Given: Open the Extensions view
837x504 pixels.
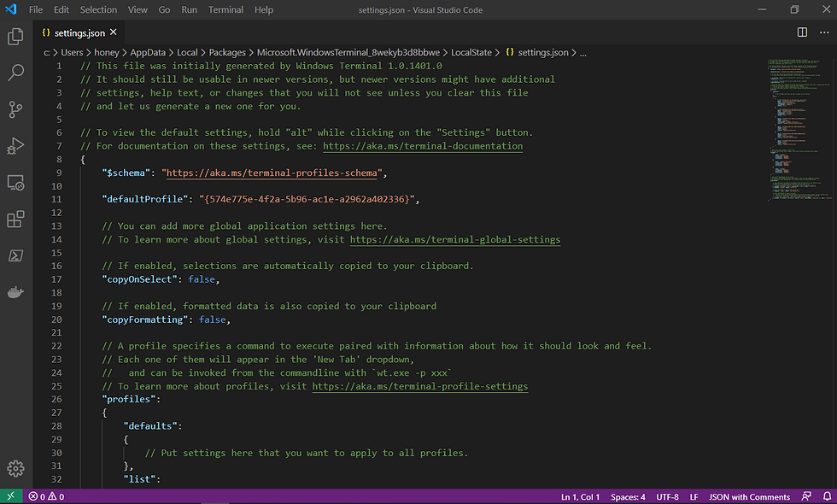Looking at the screenshot, I should tap(15, 219).
